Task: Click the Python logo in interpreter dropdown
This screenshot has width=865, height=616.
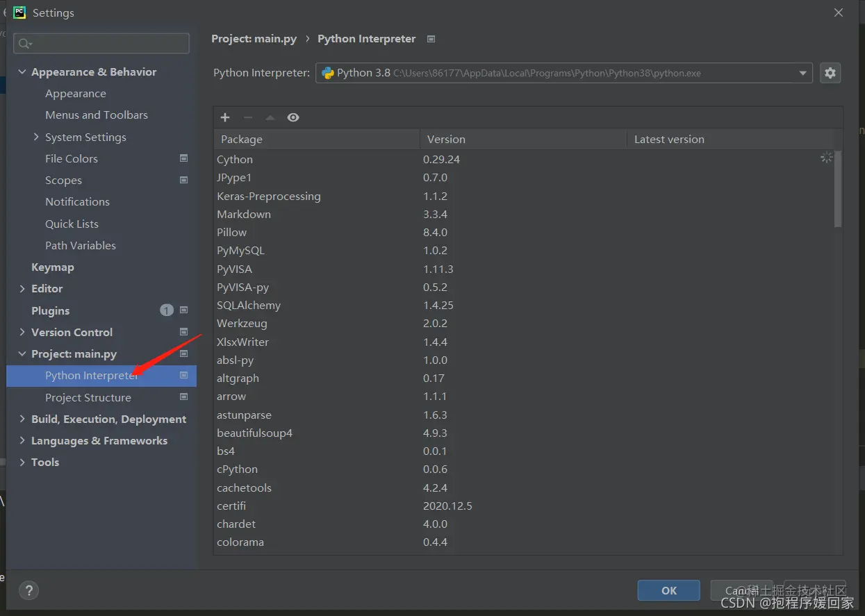Action: (328, 73)
